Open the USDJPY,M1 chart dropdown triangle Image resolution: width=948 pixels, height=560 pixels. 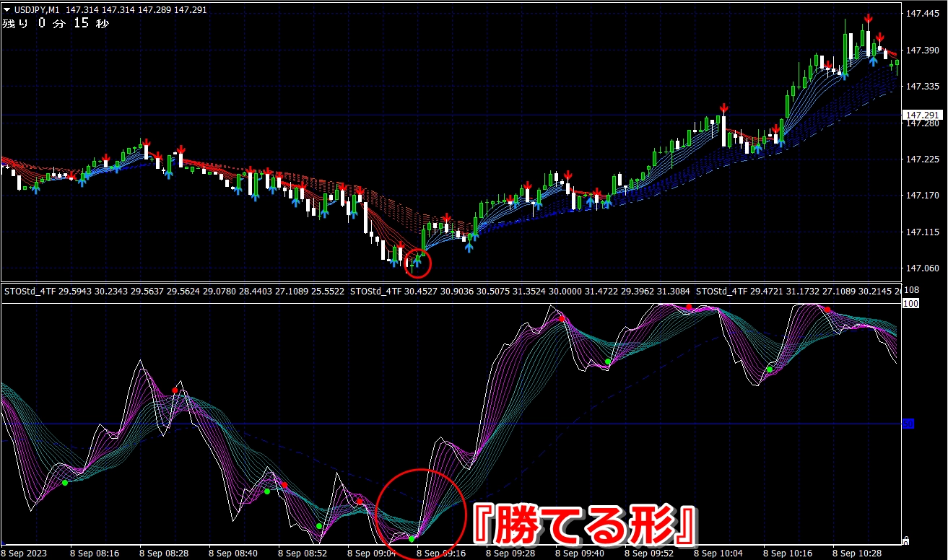point(7,9)
